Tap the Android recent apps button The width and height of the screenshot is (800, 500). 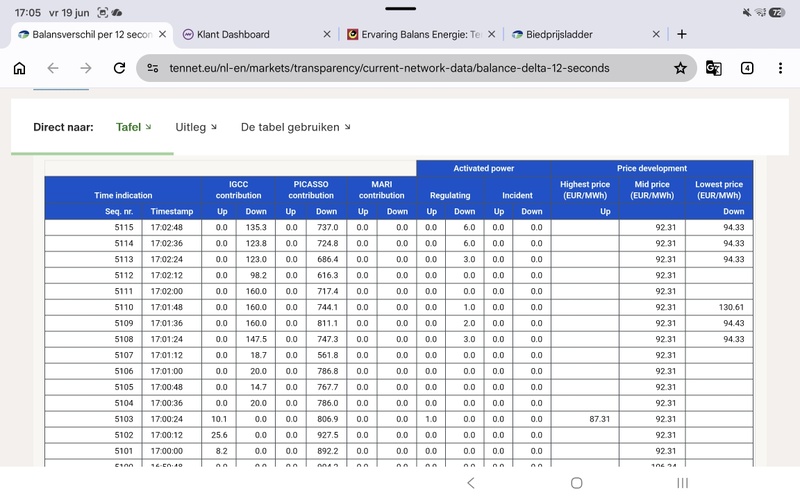[x=682, y=483]
